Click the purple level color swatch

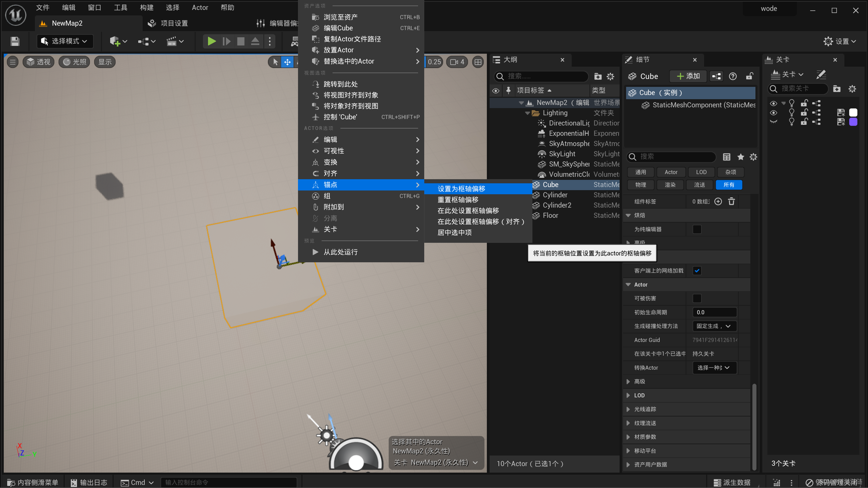853,122
